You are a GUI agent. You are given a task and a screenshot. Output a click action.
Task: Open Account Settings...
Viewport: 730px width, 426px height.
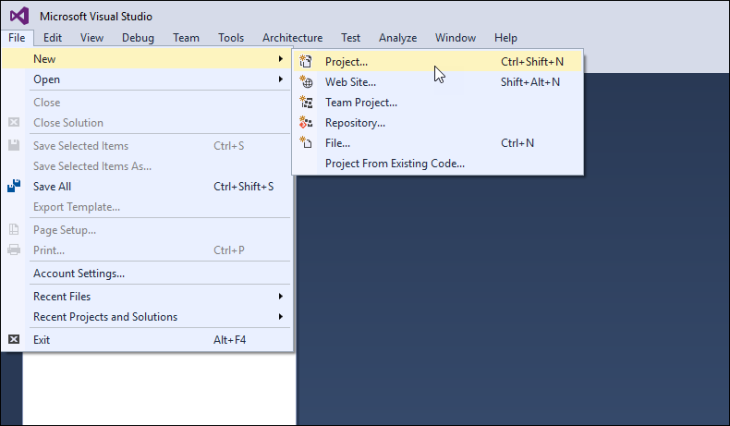pos(147,273)
